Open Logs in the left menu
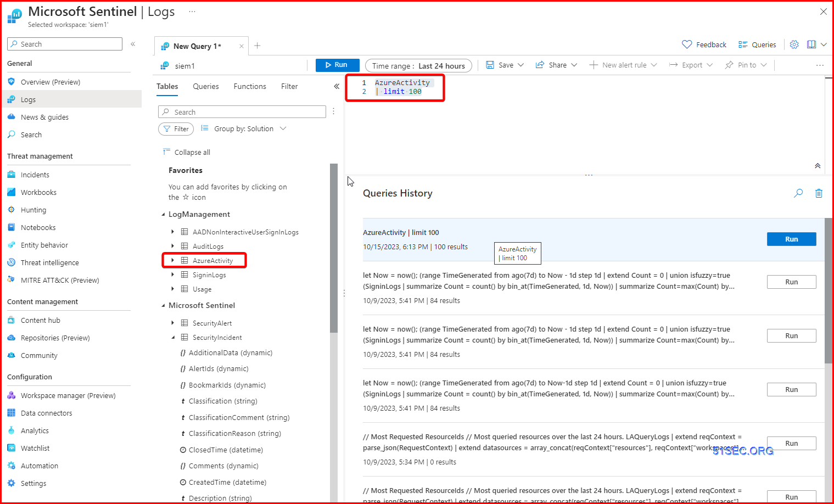Image resolution: width=834 pixels, height=504 pixels. 71,99
